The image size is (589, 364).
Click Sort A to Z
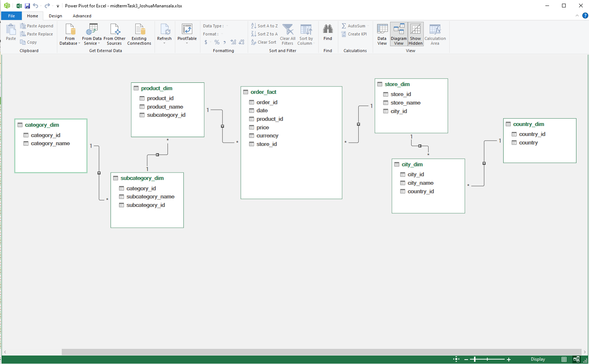click(x=264, y=26)
